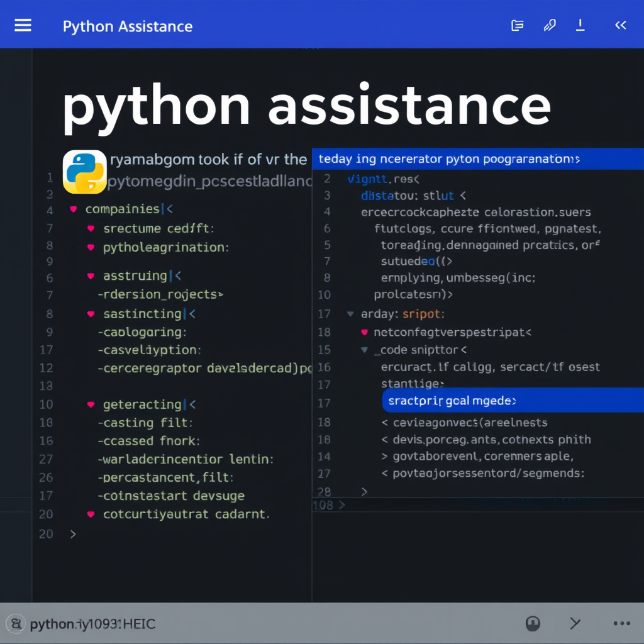Click heart icon beside netconfegtverspestripat
644x644 pixels.
(364, 332)
